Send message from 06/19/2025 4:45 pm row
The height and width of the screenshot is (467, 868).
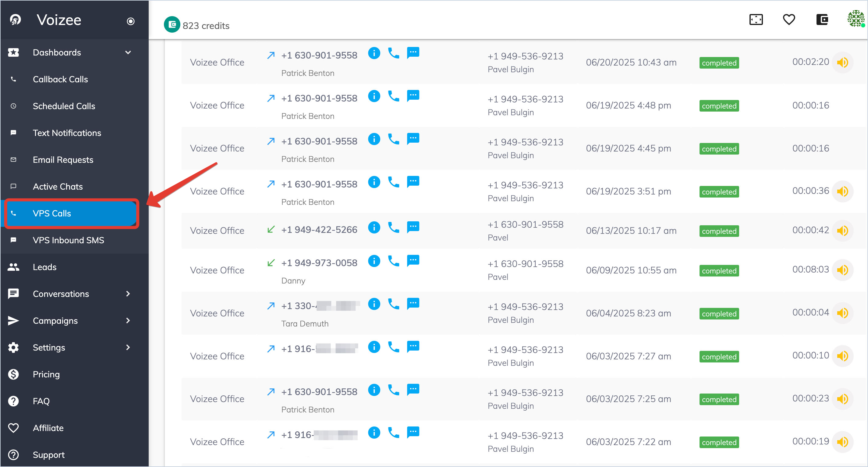tap(413, 139)
